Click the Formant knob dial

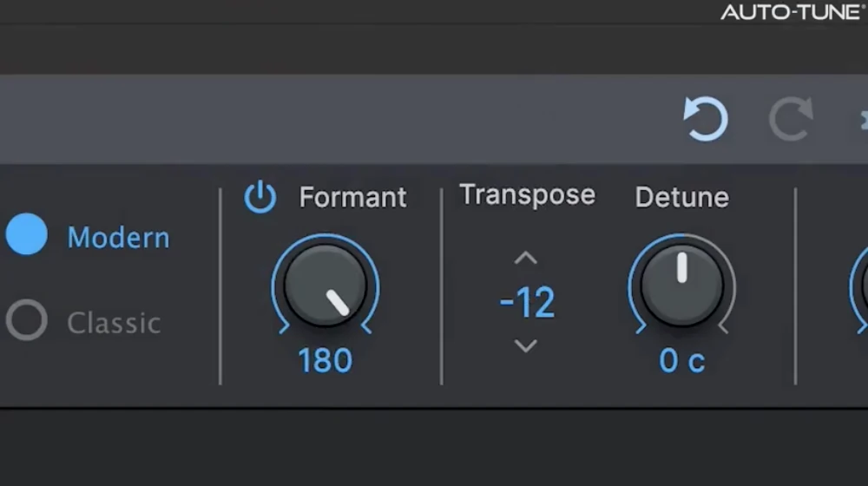coord(325,285)
